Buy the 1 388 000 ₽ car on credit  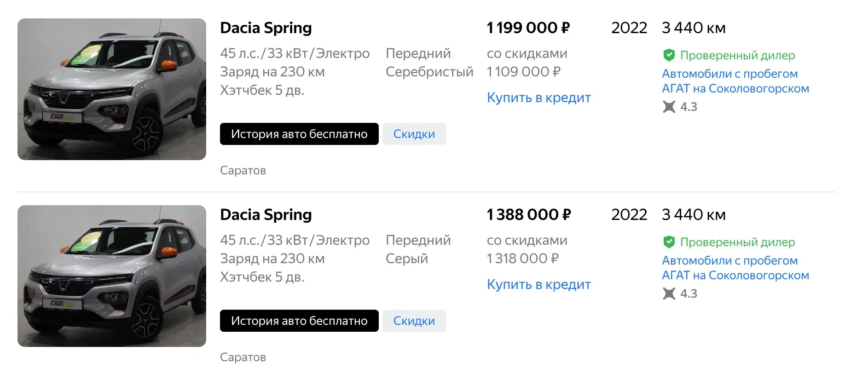click(538, 284)
